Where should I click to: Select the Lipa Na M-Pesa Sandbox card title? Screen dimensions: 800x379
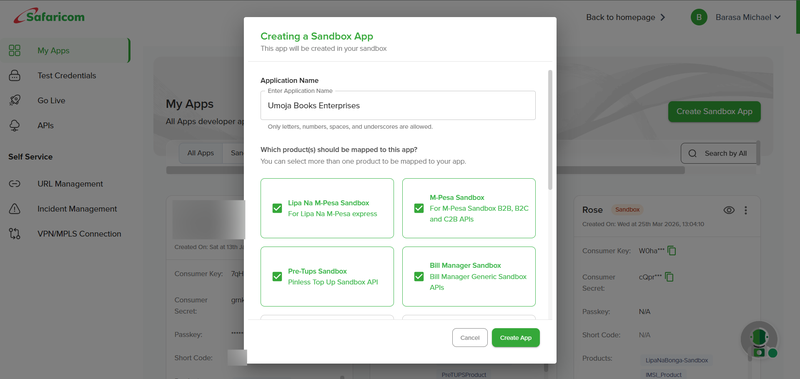tap(329, 203)
